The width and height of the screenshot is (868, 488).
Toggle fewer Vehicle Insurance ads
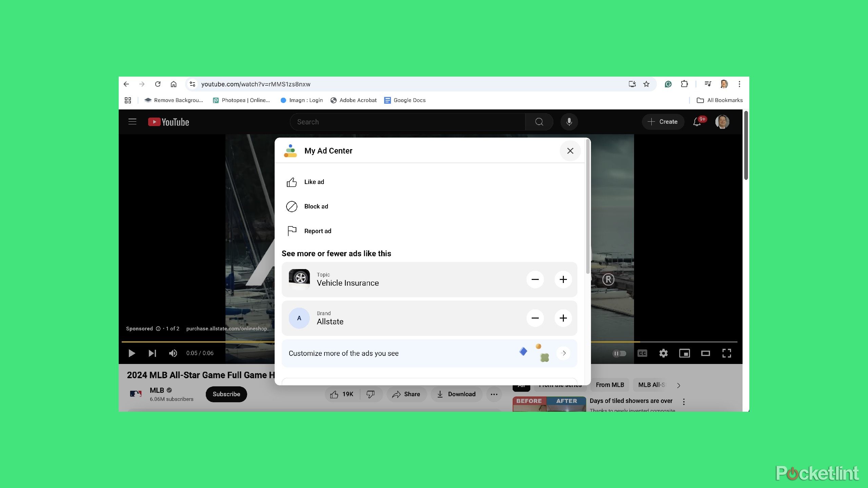[535, 279]
